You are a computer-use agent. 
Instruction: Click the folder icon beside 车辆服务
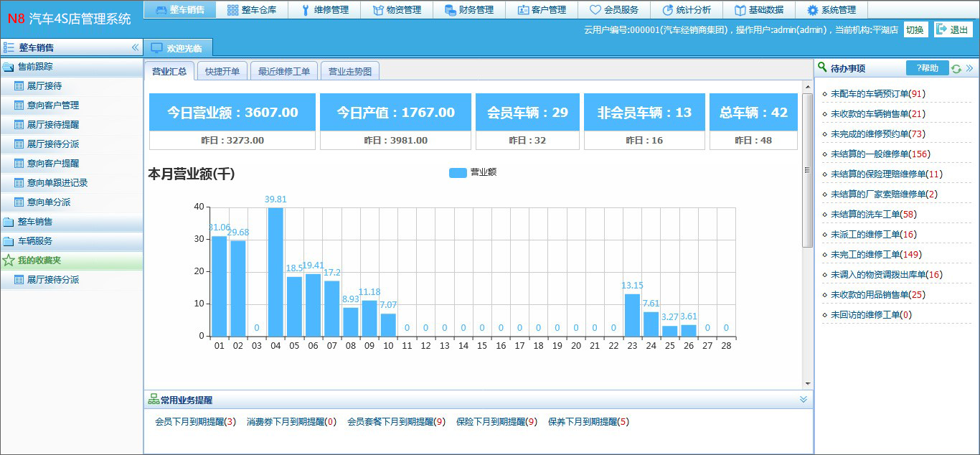pos(9,241)
